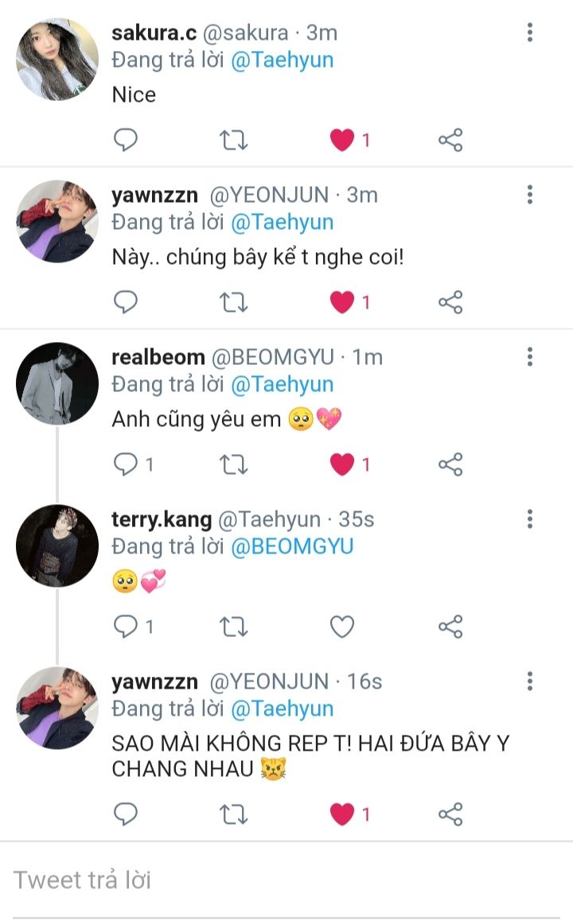
Task: Unlike realbeom's "Anh cũng yêu em" tweet
Action: [x=342, y=464]
